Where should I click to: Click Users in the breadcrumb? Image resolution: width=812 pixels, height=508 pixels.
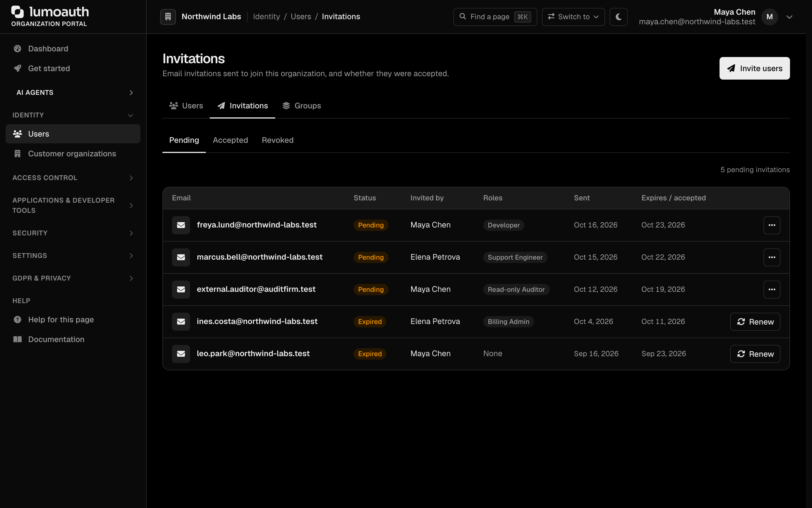tap(301, 16)
